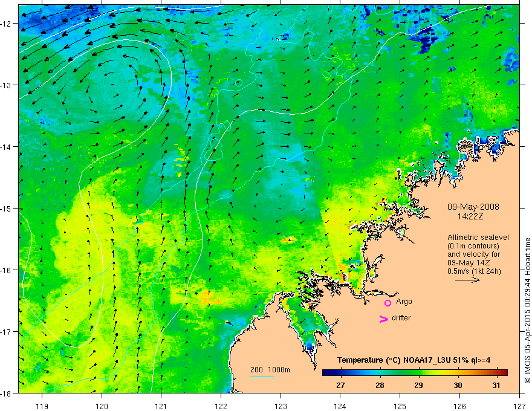532x411 pixels.
Task: Click the color bar value 27
Action: click(340, 385)
